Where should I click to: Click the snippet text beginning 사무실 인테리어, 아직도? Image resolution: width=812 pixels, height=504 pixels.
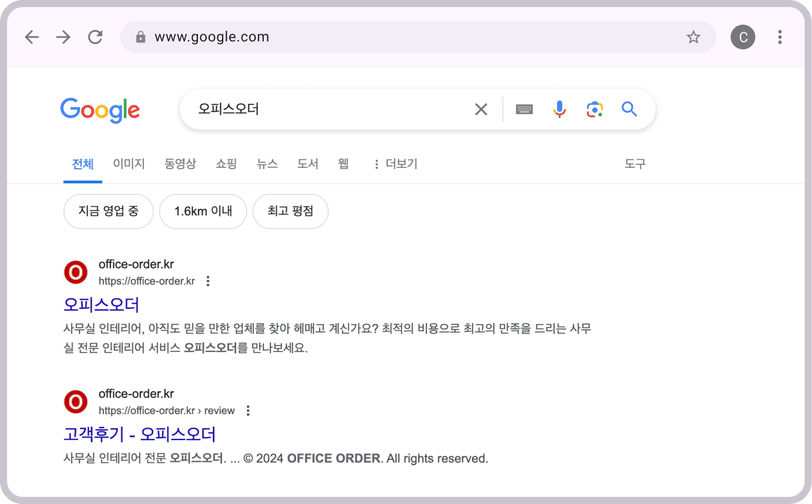(327, 338)
